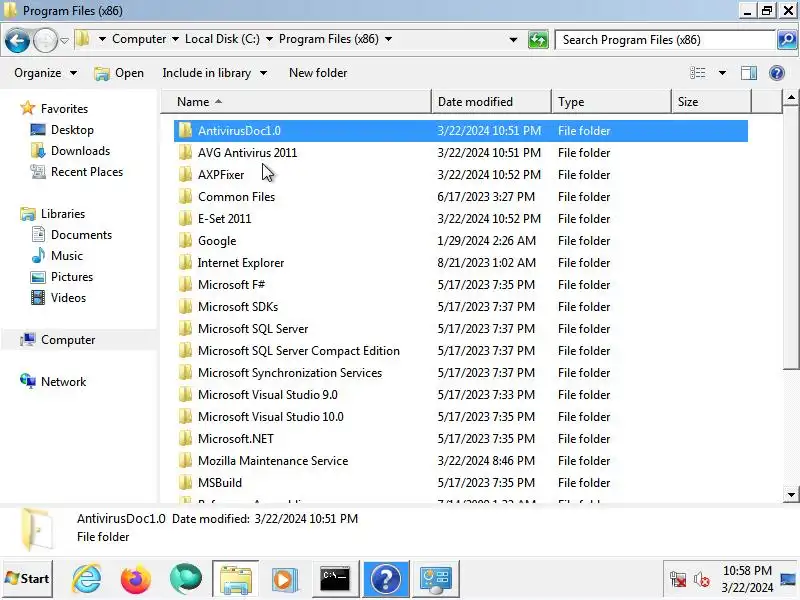The height and width of the screenshot is (600, 800).
Task: Select the Microsoft F# folder
Action: click(461, 285)
